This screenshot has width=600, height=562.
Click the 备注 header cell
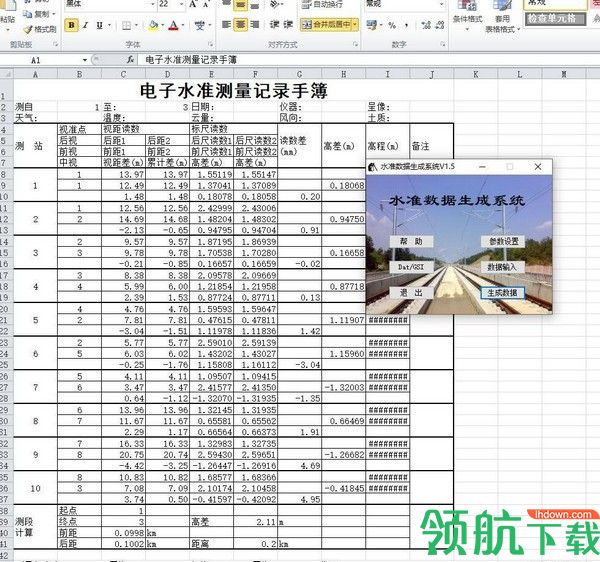[x=431, y=146]
